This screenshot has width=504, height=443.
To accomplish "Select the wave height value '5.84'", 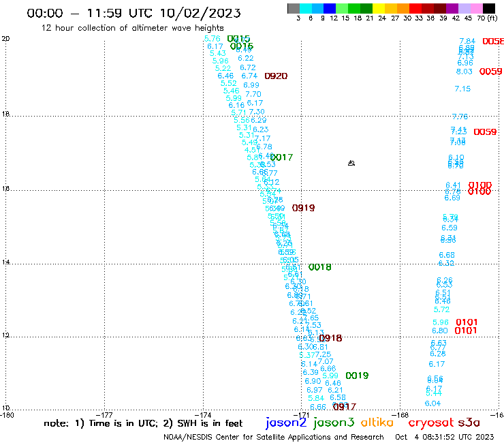I will coord(316,398).
